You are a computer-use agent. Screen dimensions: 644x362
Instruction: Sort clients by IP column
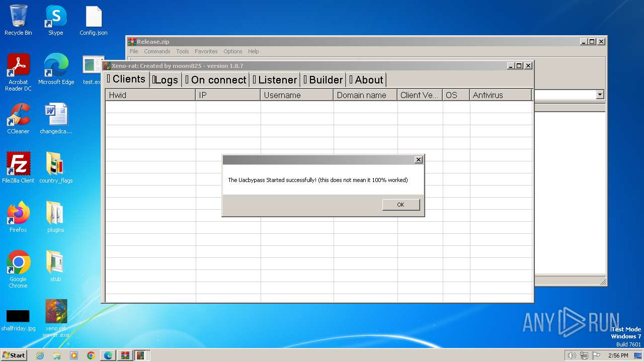pyautogui.click(x=228, y=95)
